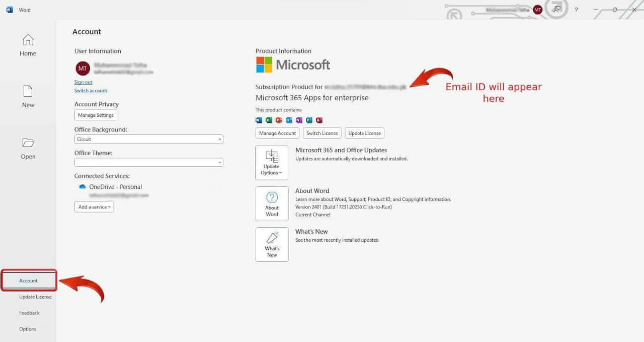644x342 pixels.
Task: Click the Switch account link
Action: [x=91, y=91]
